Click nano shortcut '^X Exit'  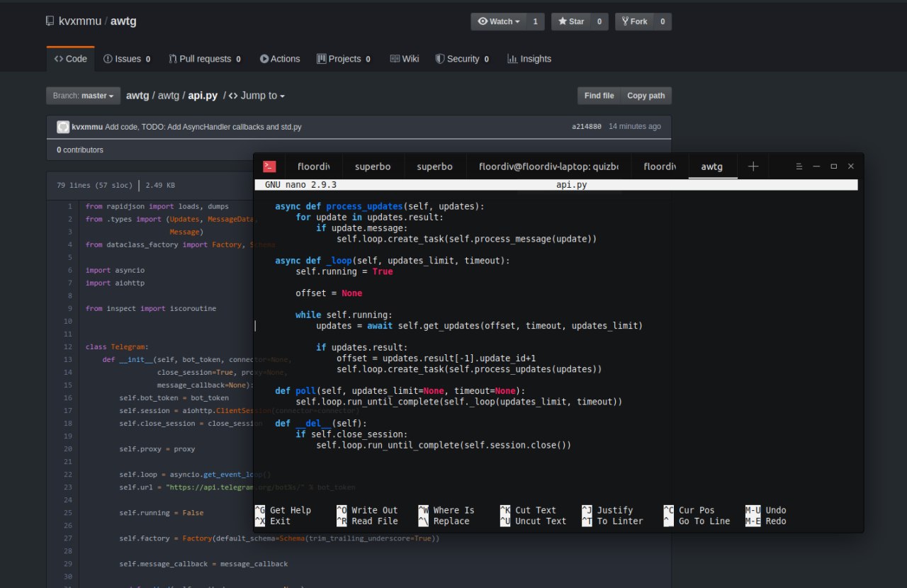coord(273,521)
